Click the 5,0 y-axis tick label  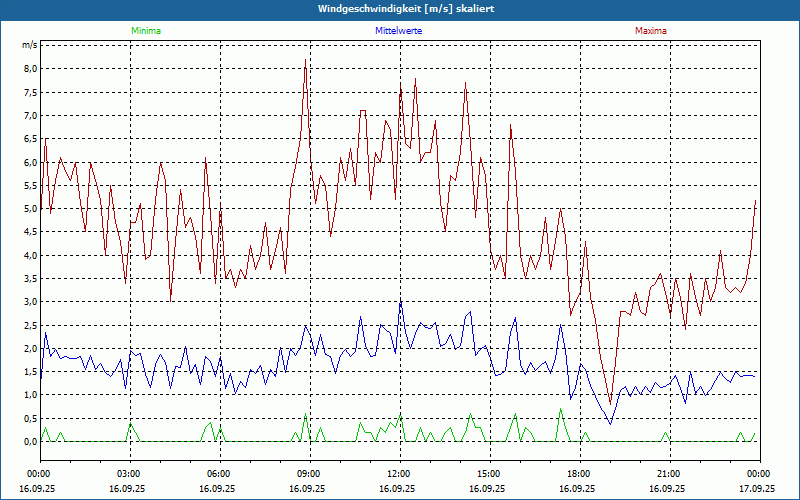(x=31, y=209)
